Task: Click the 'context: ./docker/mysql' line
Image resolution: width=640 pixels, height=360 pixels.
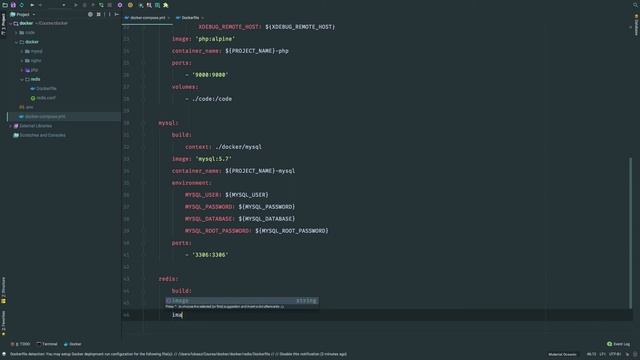Action: [x=223, y=147]
